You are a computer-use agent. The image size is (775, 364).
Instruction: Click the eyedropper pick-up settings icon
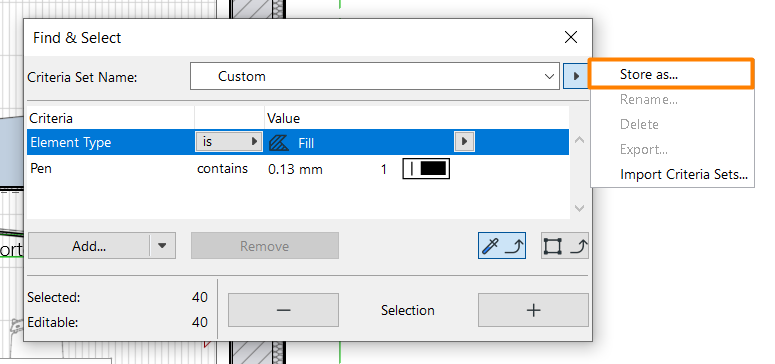click(502, 246)
